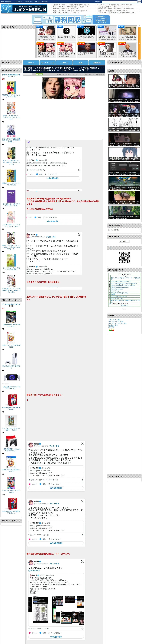Viewport: 142px width, 644px height.
Task: Click the 検索 search button
Action: point(139,2)
